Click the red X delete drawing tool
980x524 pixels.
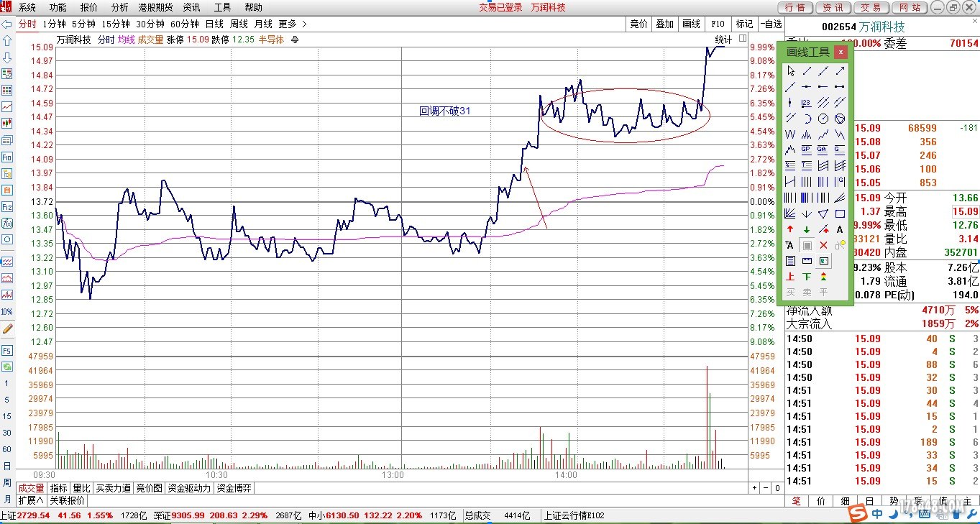click(x=823, y=245)
